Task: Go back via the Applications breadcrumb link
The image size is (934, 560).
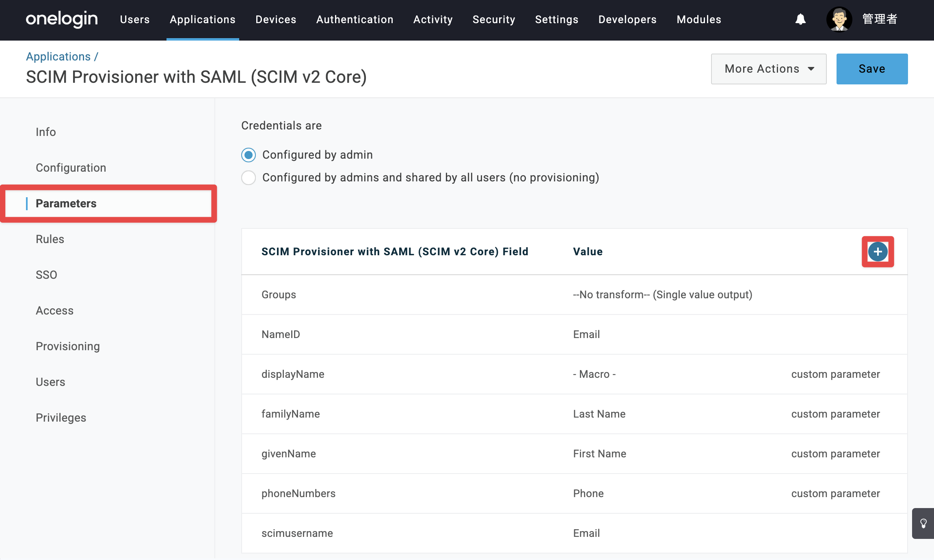Action: 58,56
